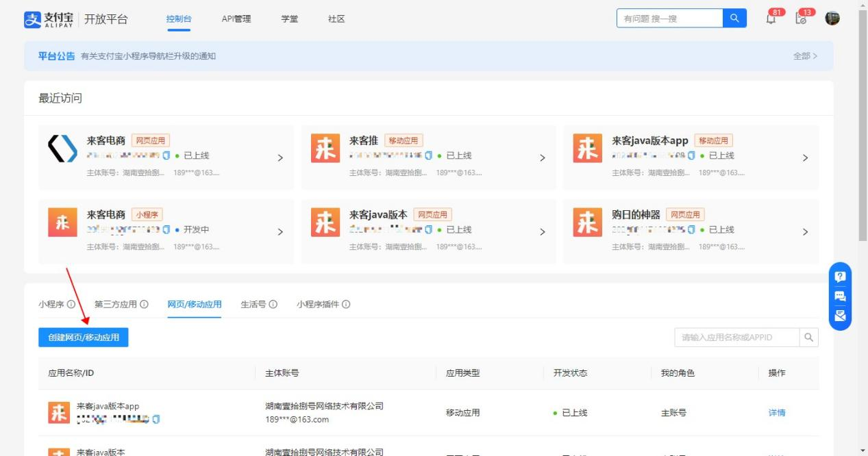Switch to the 小程序 tab
868x456 pixels.
(x=51, y=305)
